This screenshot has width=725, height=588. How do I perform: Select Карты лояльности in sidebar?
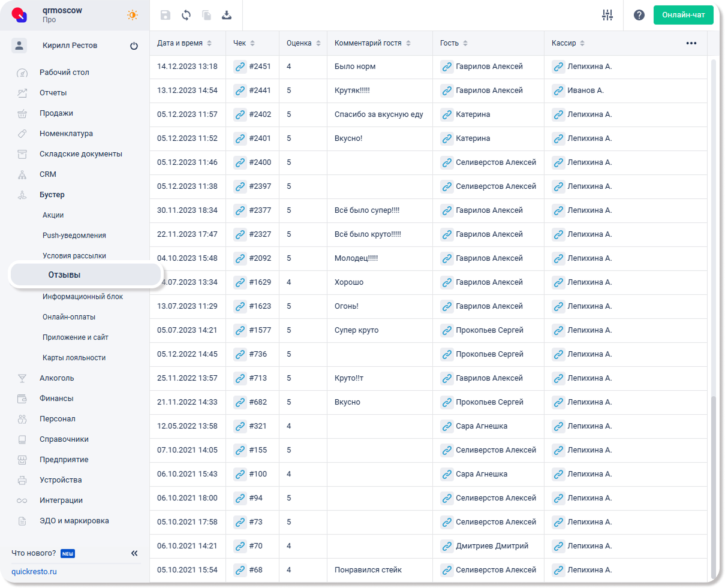(x=74, y=358)
